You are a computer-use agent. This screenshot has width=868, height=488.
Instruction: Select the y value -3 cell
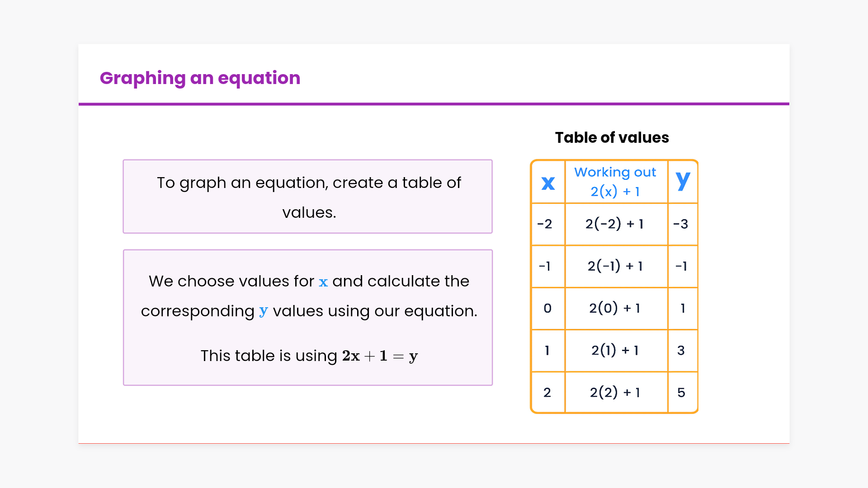pos(681,224)
